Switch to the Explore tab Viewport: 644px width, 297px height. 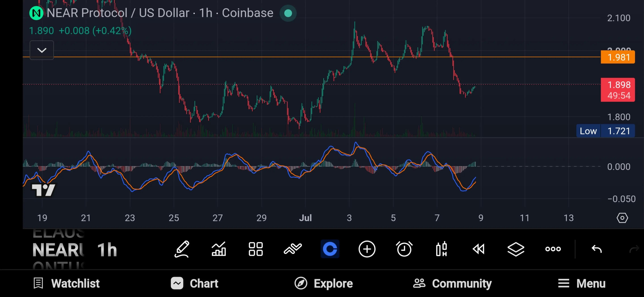pos(324,283)
